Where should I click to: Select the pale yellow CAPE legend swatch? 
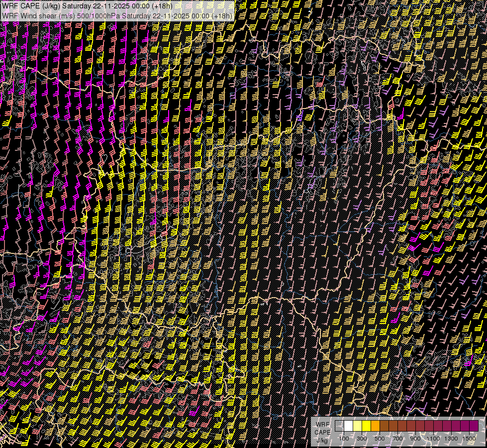coord(358,426)
